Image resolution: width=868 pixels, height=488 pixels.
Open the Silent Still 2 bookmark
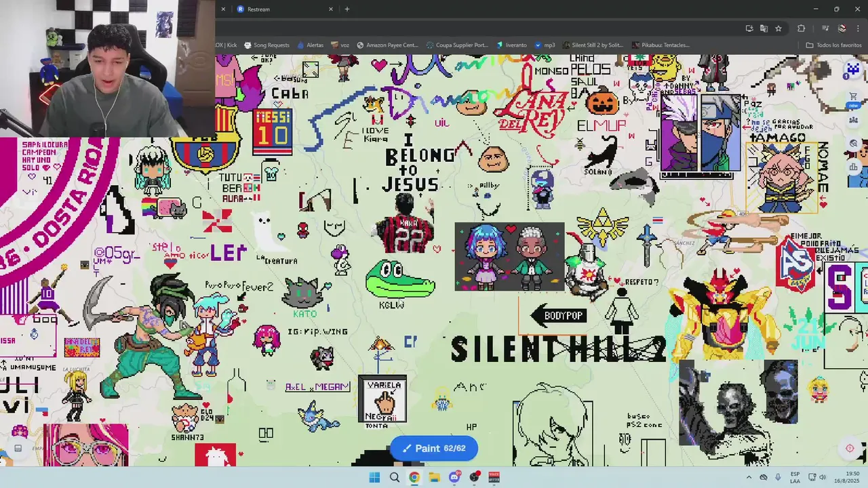[x=593, y=45]
